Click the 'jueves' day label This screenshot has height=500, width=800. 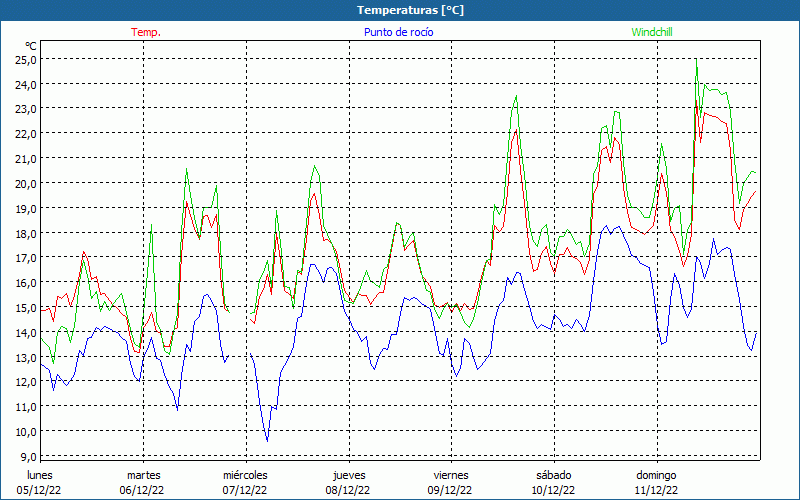349,475
